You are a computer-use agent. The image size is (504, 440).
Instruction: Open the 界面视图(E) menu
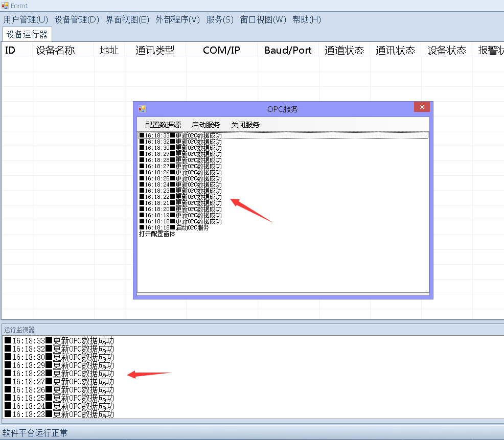tap(128, 19)
